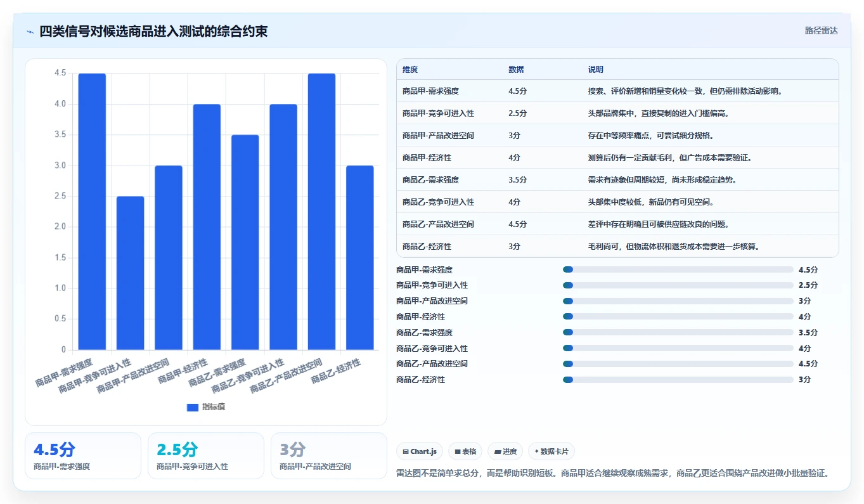This screenshot has height=504, width=864.
Task: Click the 商品乙-需求强度 progress bar
Action: (678, 332)
